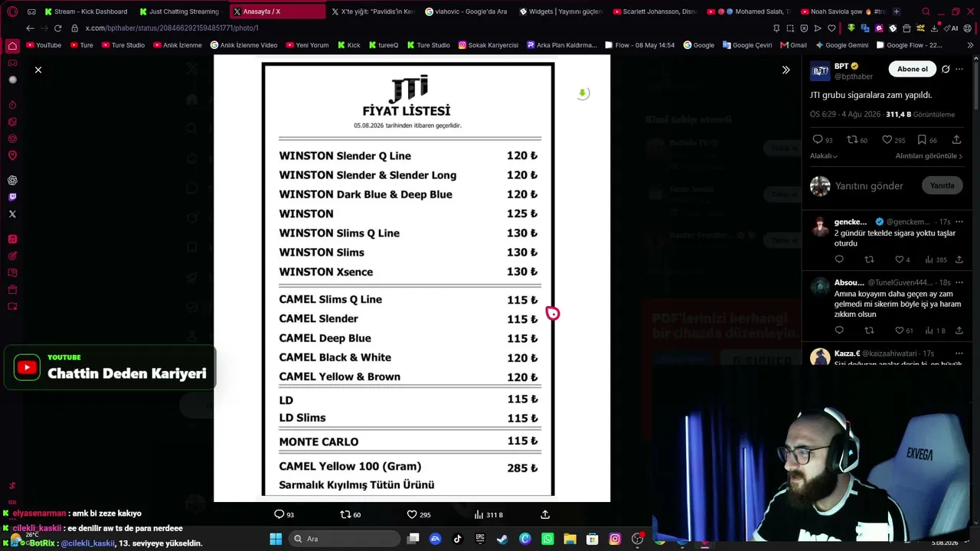Click the Yanıtını gönder reply field

point(869,186)
